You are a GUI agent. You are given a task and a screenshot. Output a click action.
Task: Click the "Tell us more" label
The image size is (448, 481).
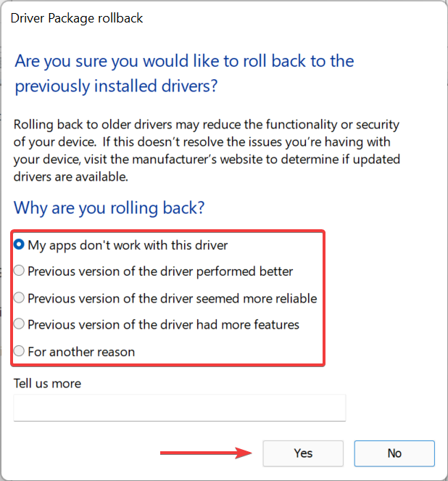coord(47,383)
